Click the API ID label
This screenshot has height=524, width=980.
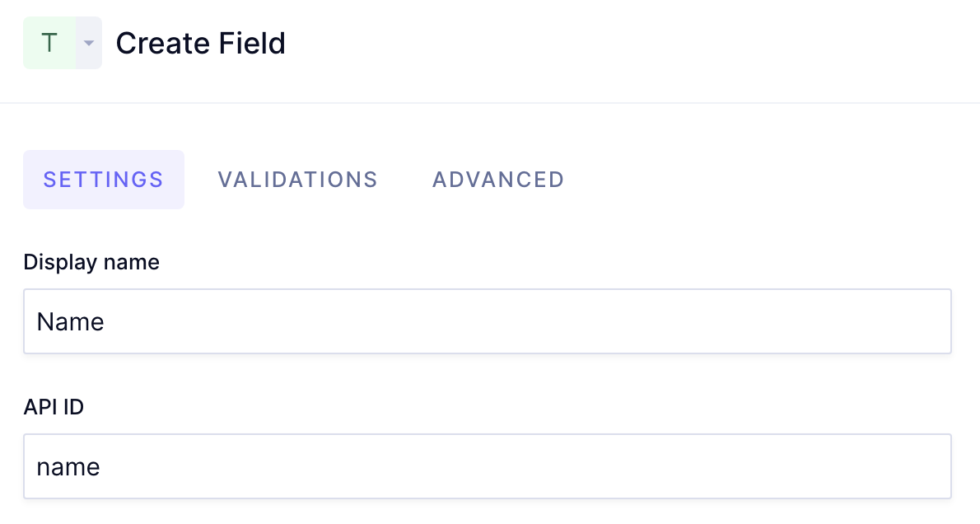54,407
